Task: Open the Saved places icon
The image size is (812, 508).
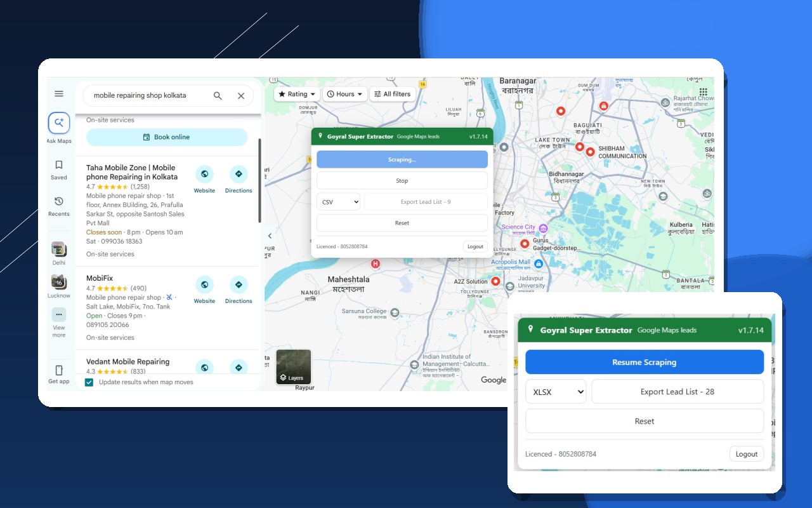Action: 59,165
